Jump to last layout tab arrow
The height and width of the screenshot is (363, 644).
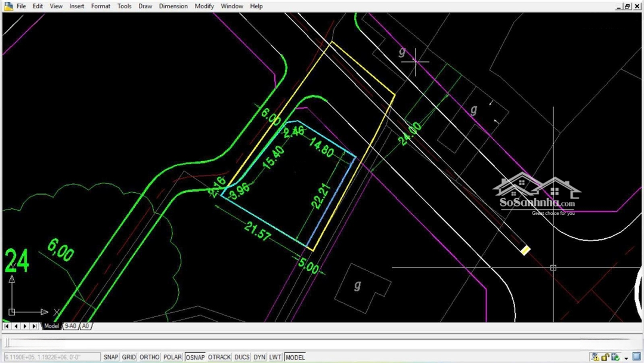pyautogui.click(x=35, y=326)
